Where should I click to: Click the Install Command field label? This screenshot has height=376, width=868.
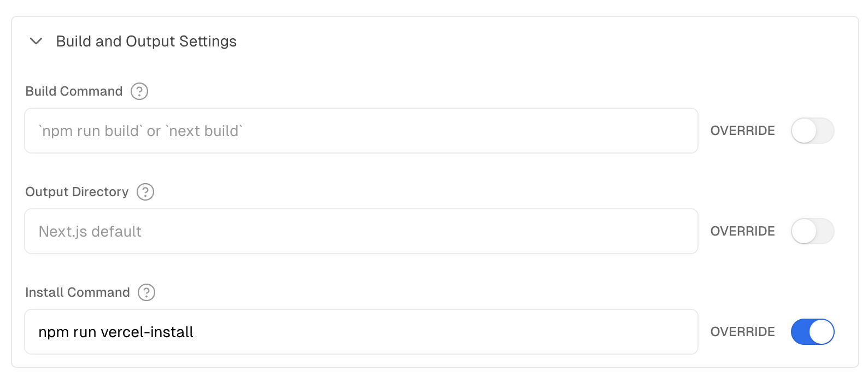click(x=78, y=292)
